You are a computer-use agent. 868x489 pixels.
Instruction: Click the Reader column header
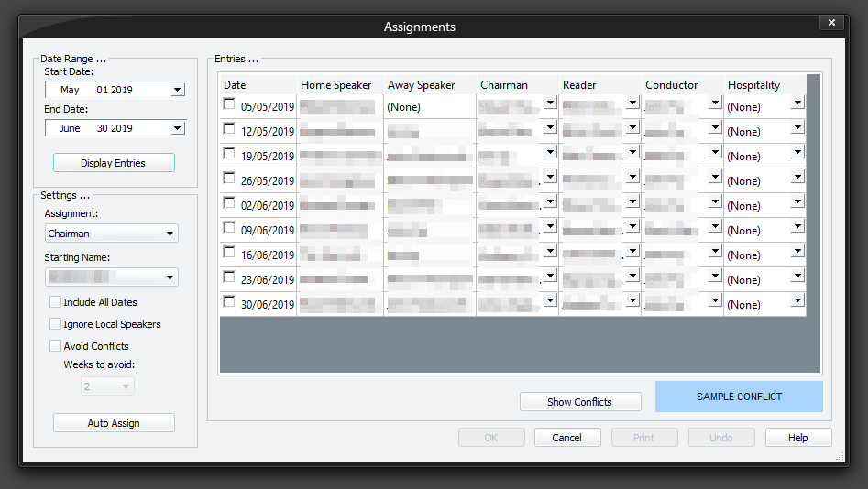[x=600, y=84]
